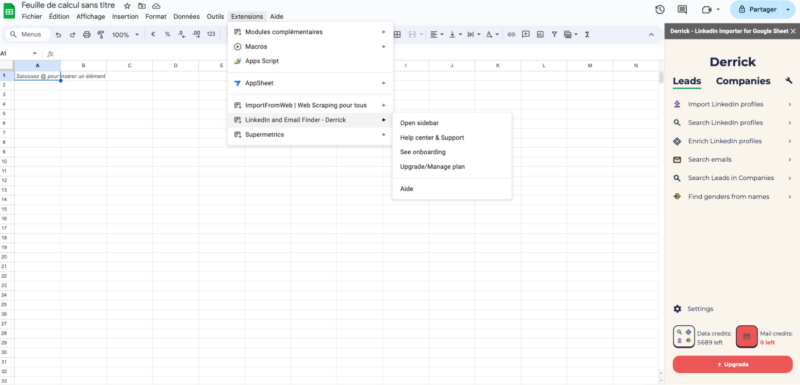Open the Settings gear in Derrick sidebar
The width and height of the screenshot is (800, 385).
tap(677, 309)
